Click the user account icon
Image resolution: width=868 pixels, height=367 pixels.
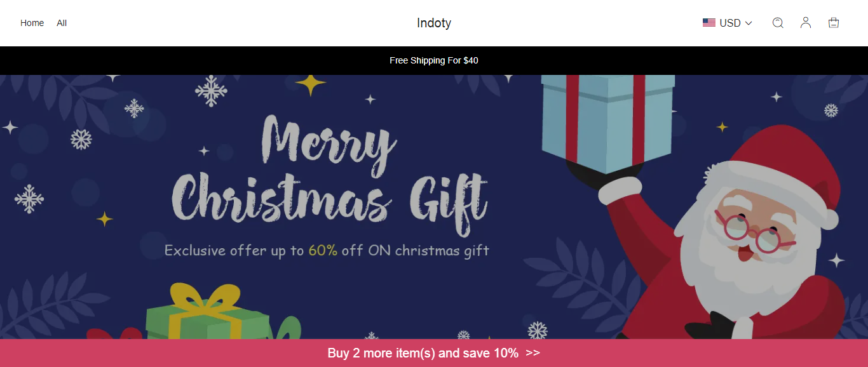click(806, 23)
